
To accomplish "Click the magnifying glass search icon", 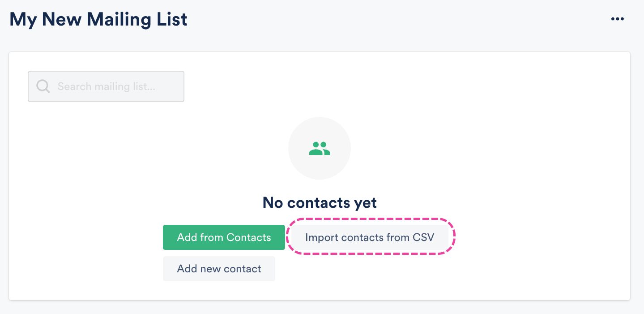I will pos(43,86).
